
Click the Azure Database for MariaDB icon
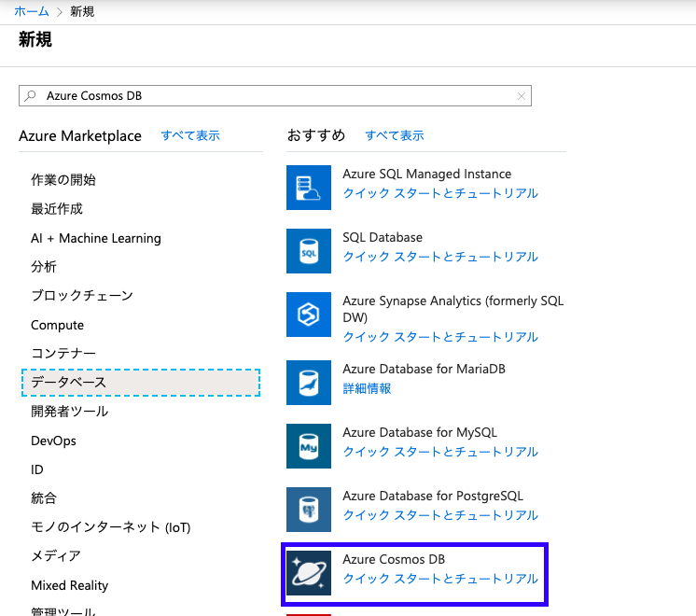(309, 383)
